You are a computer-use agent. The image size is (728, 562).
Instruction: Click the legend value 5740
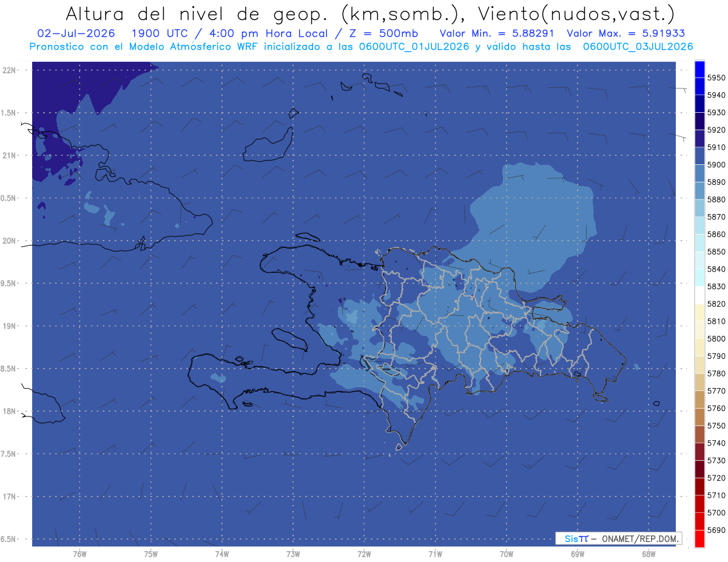click(x=716, y=443)
